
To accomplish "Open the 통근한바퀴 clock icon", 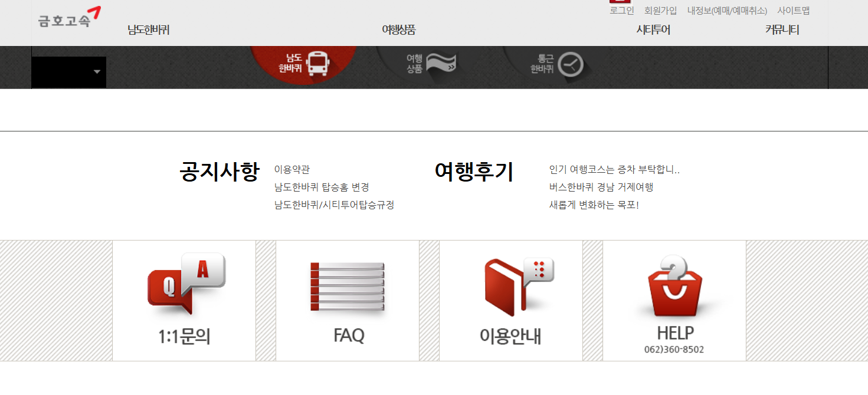I will 556,64.
